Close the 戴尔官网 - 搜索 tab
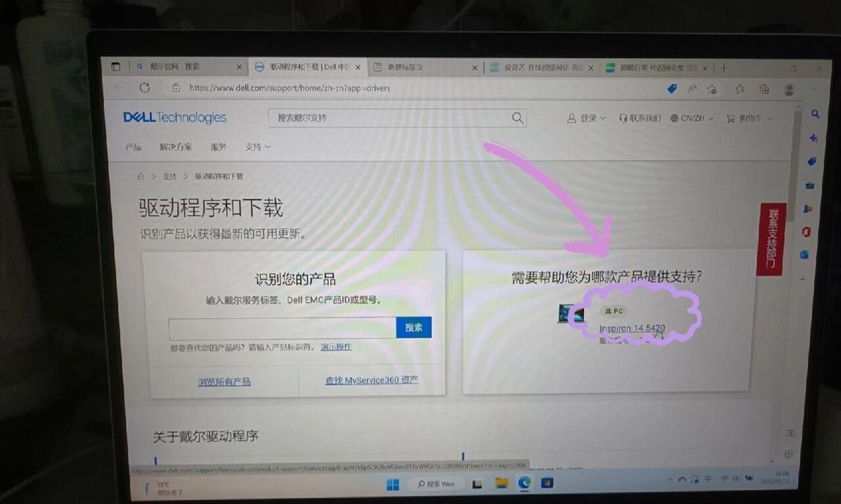Screen dimensions: 841x504 click(239, 67)
